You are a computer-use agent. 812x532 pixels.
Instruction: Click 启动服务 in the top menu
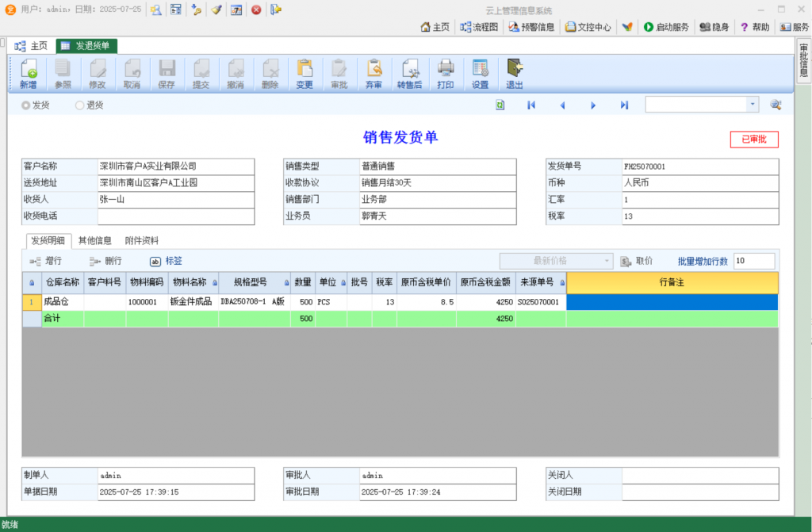click(666, 27)
